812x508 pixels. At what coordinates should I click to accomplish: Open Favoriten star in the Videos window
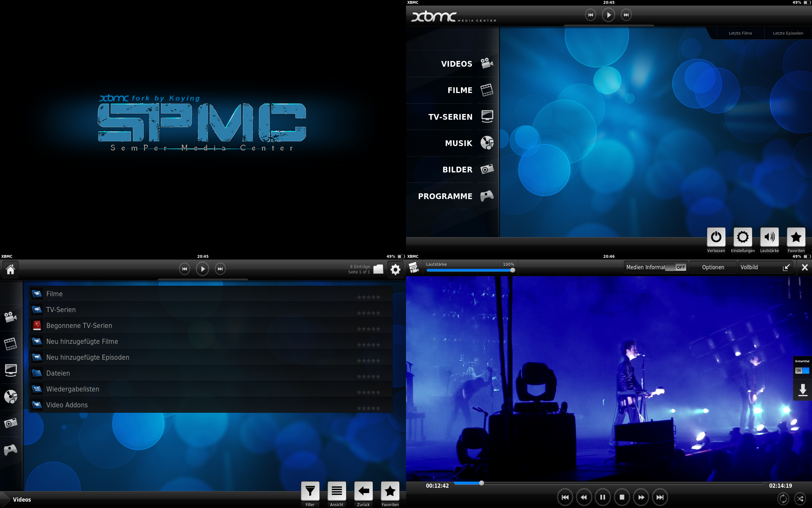click(390, 491)
